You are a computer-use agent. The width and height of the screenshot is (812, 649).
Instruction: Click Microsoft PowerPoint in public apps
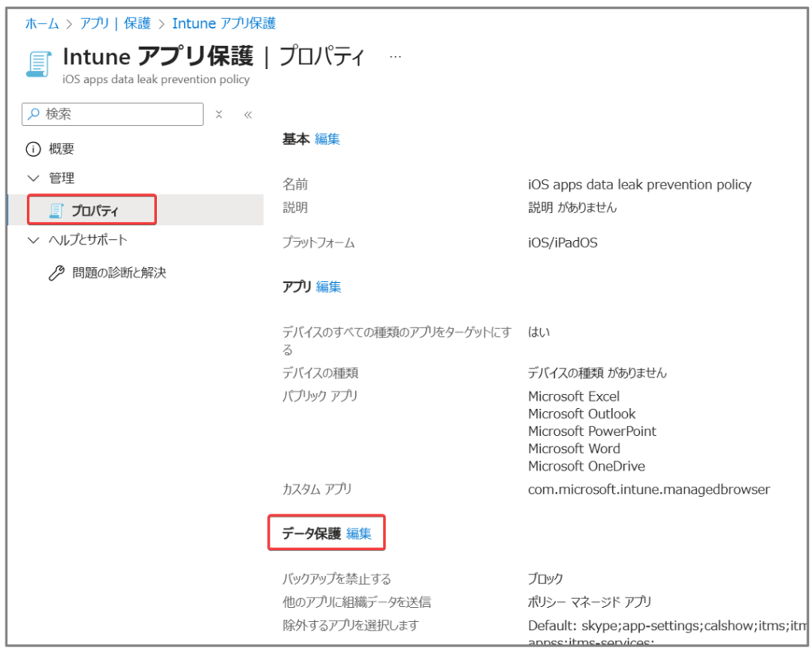[592, 431]
